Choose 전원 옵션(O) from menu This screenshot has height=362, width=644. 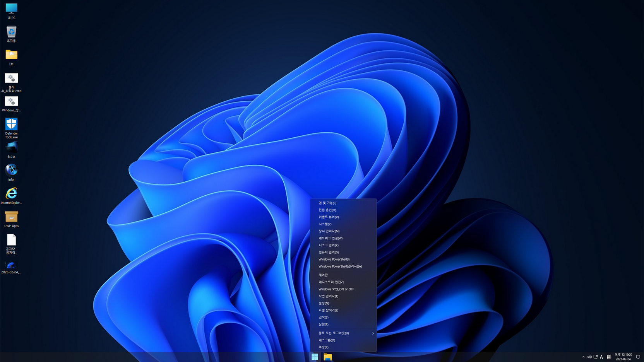pos(343,210)
